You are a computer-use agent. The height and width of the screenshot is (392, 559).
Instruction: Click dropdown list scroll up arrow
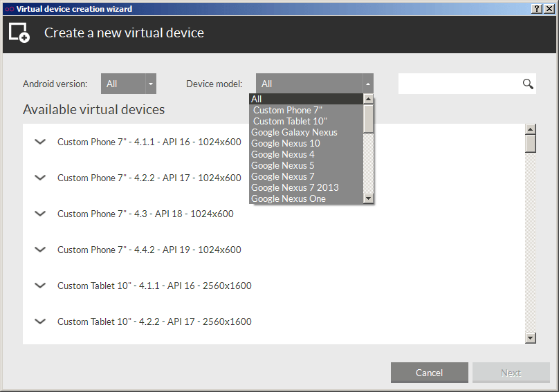coord(368,99)
